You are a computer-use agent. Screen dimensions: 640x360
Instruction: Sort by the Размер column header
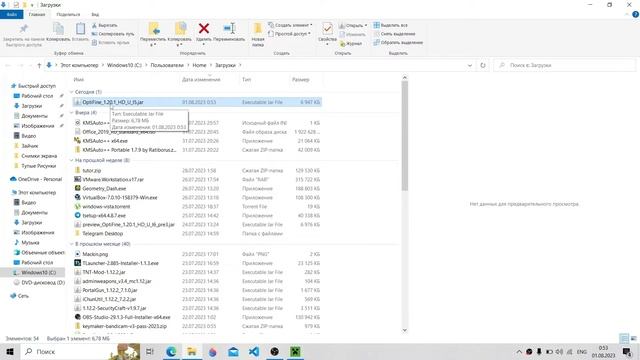301,80
